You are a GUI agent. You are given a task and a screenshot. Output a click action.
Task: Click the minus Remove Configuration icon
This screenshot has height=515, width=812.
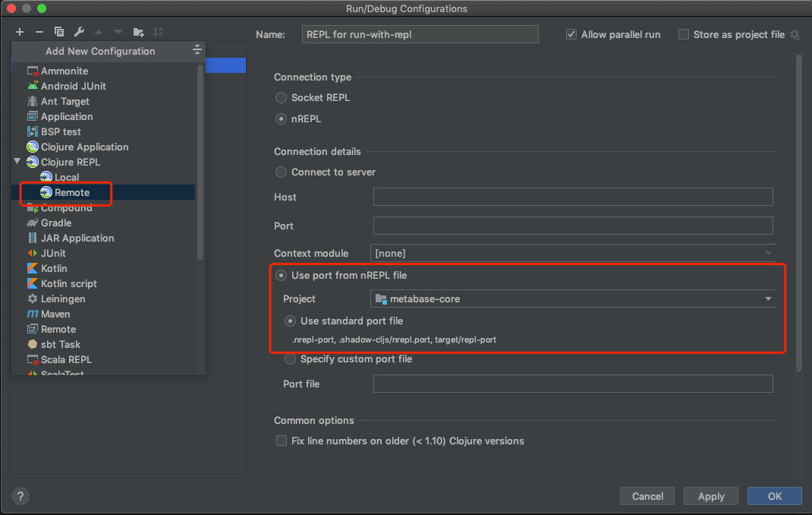coord(39,32)
